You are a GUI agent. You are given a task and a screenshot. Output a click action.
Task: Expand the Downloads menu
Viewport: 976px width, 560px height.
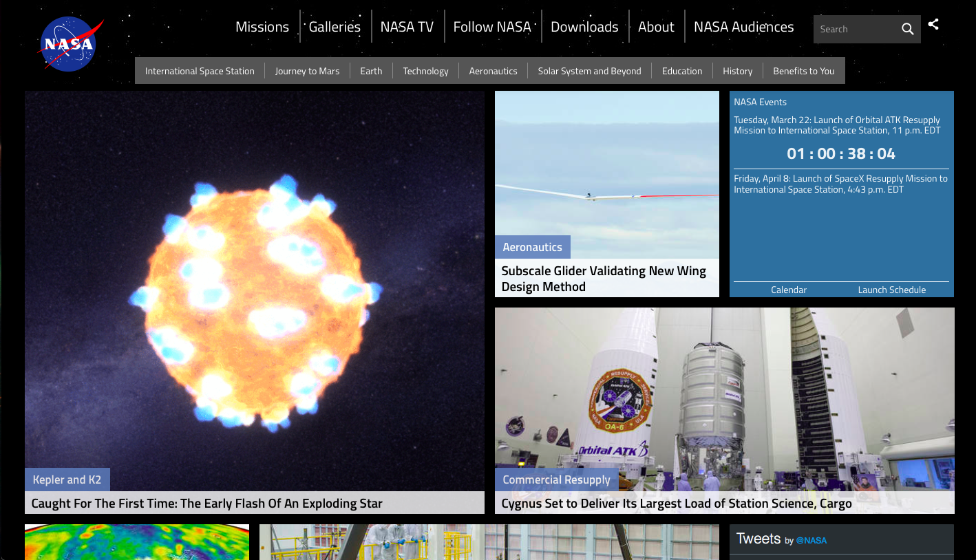(x=584, y=27)
